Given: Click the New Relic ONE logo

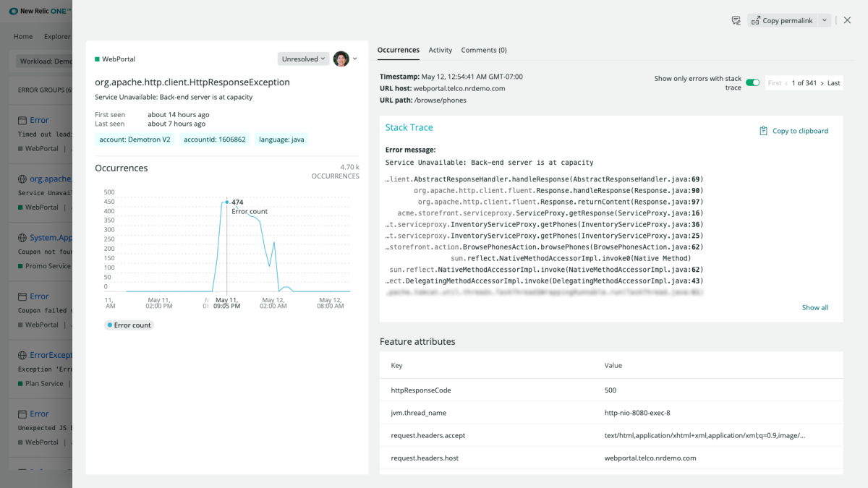Looking at the screenshot, I should point(41,11).
